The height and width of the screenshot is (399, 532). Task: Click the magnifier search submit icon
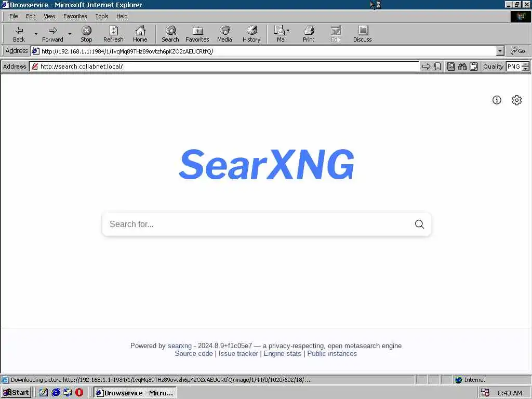coord(419,224)
